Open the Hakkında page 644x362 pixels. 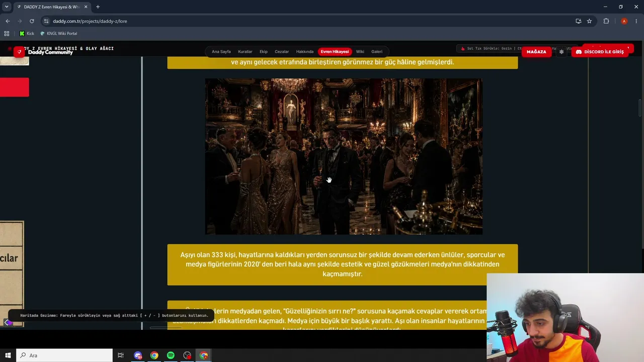pos(305,52)
